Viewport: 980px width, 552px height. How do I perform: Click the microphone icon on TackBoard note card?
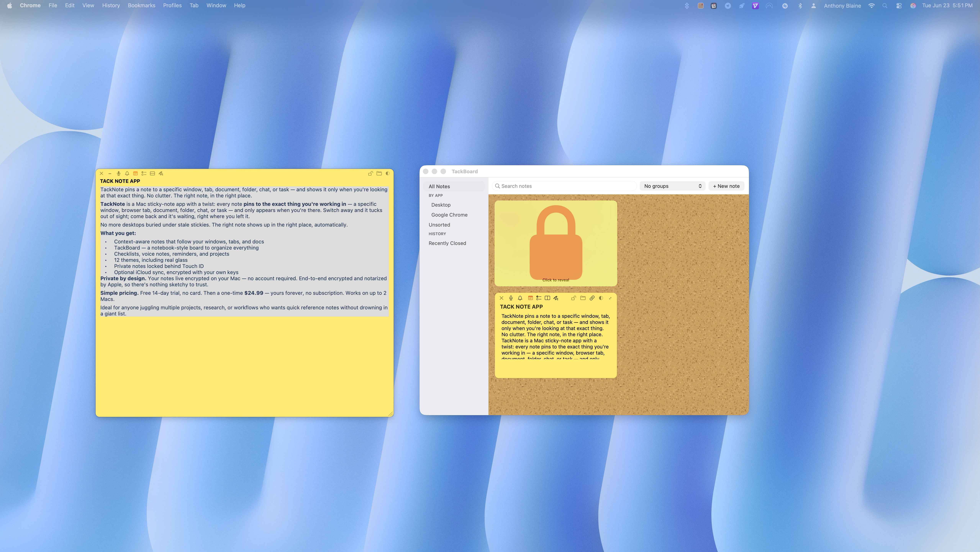[x=511, y=298]
